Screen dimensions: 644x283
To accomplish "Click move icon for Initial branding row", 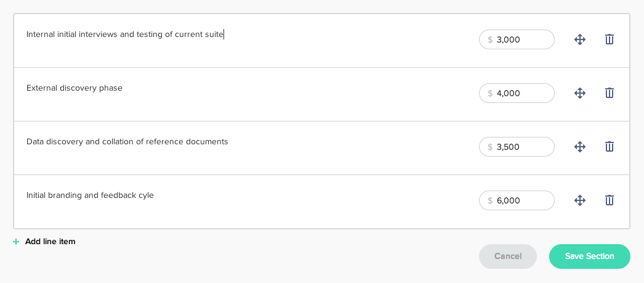I will 579,200.
